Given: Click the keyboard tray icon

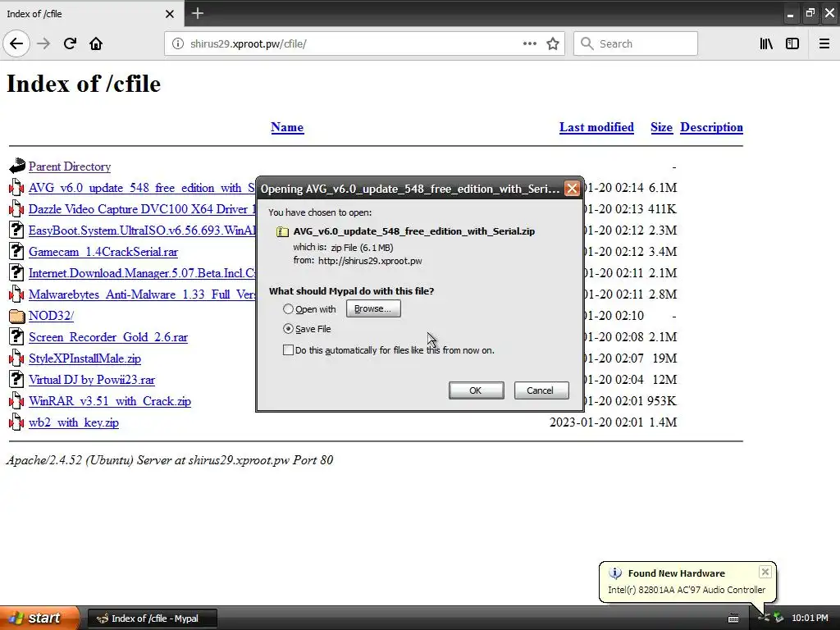Looking at the screenshot, I should coord(733,619).
